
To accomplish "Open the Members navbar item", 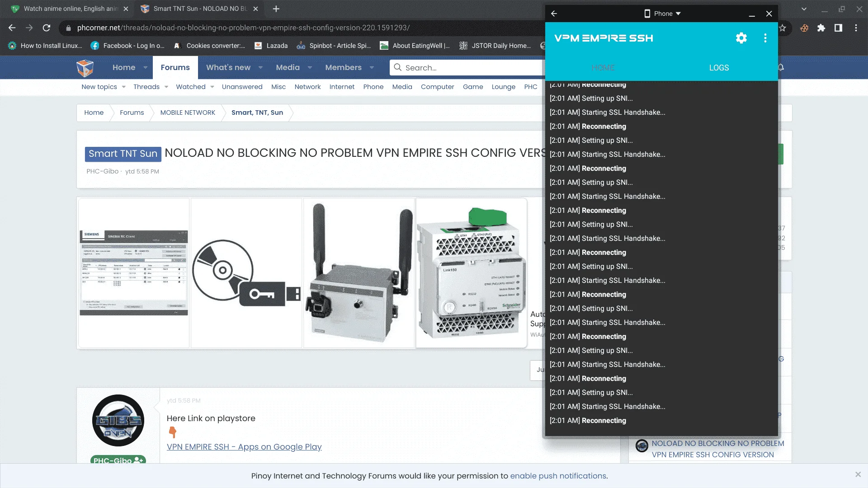I will 343,67.
